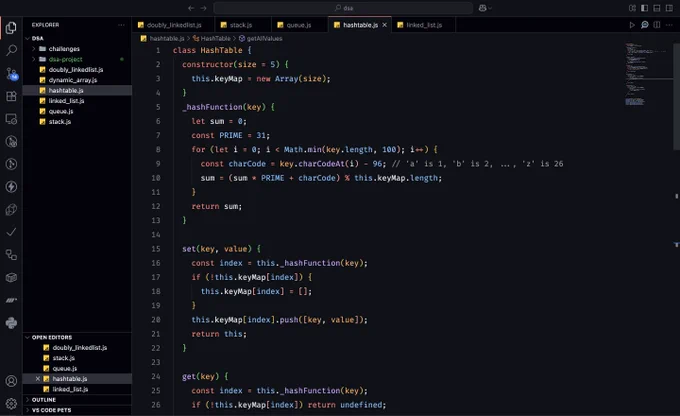Select linked_list.js in Open Editors
Screen dimensions: 680x416
tap(77, 389)
